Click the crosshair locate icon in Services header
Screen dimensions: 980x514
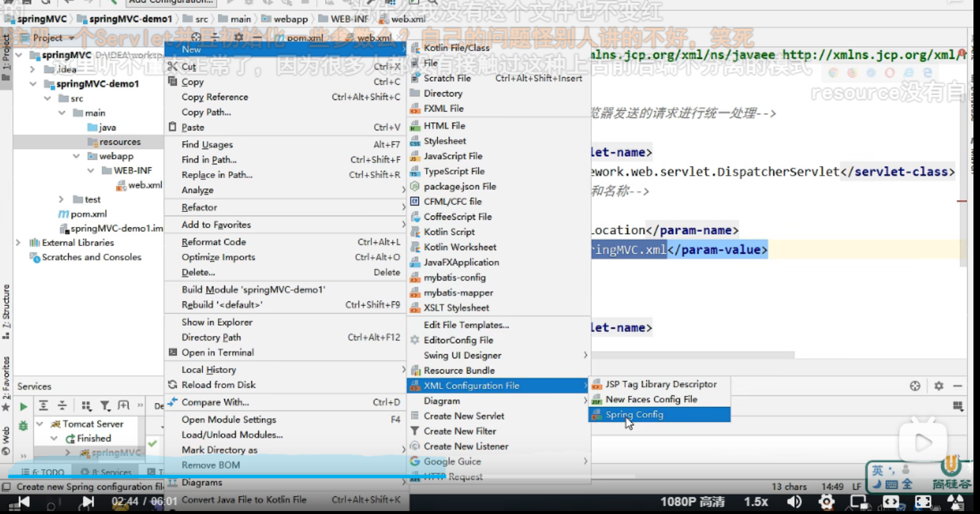pos(915,386)
